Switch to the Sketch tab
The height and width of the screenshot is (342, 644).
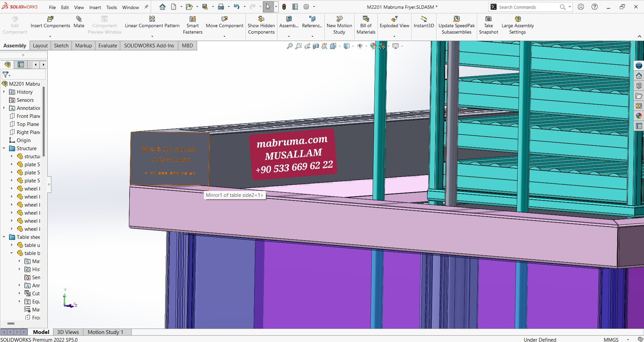61,46
